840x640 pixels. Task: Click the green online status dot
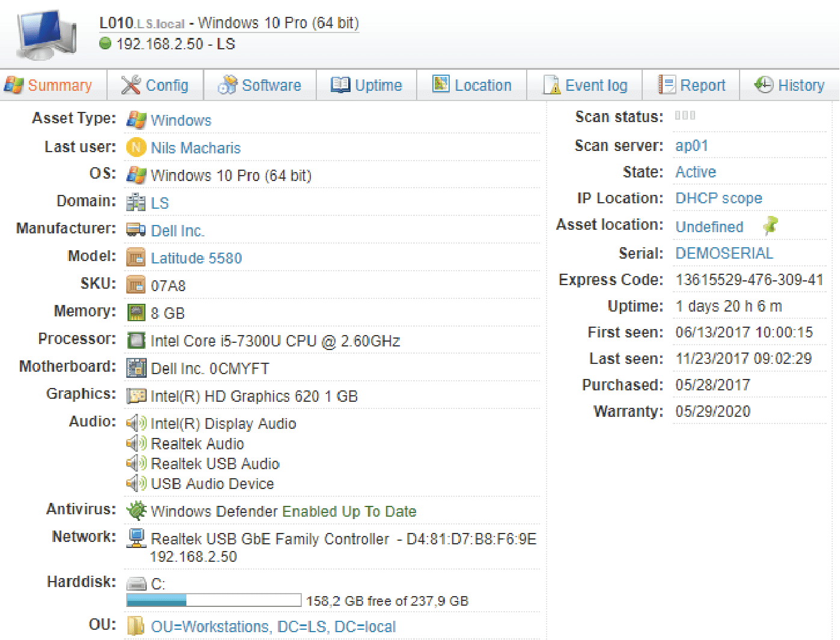tap(105, 43)
